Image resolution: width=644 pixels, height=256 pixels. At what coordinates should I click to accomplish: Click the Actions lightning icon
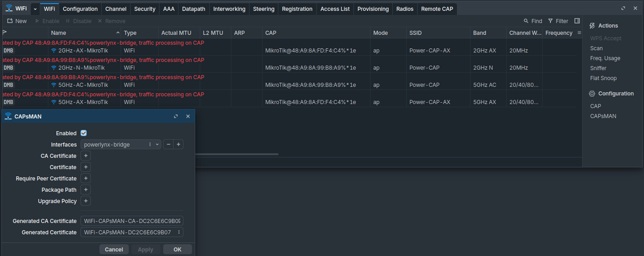click(x=592, y=26)
